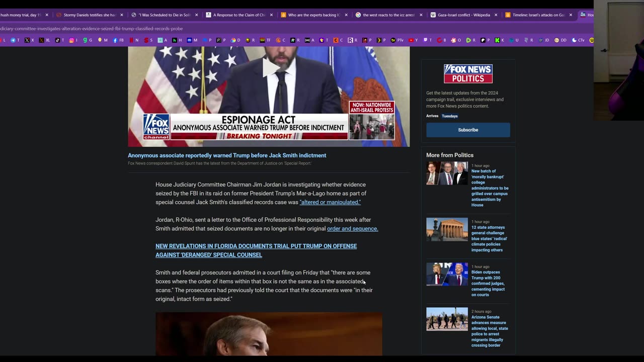
Task: Click the migrants border thumbnail
Action: tap(447, 319)
